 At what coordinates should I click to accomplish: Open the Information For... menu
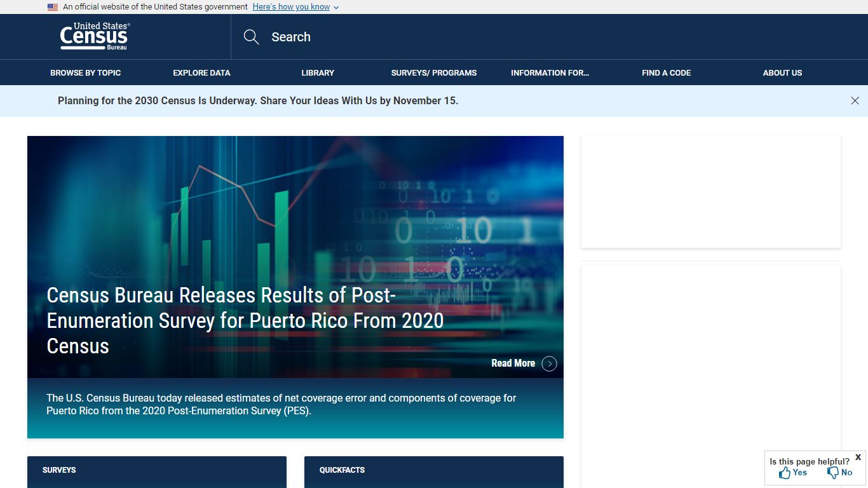coord(550,73)
